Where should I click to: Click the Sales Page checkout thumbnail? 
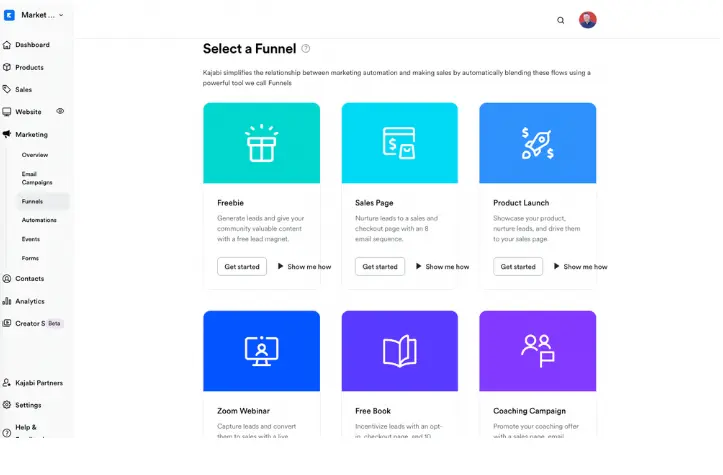400,143
